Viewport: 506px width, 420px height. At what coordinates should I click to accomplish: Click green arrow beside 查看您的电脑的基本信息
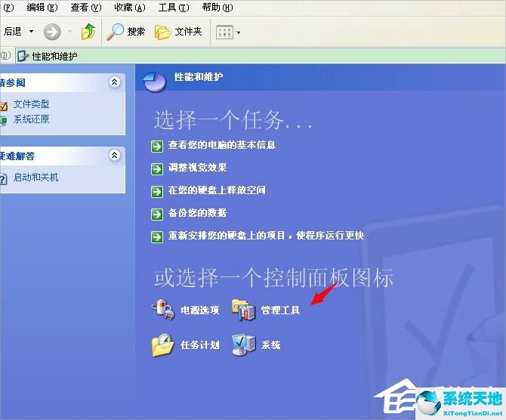click(157, 147)
